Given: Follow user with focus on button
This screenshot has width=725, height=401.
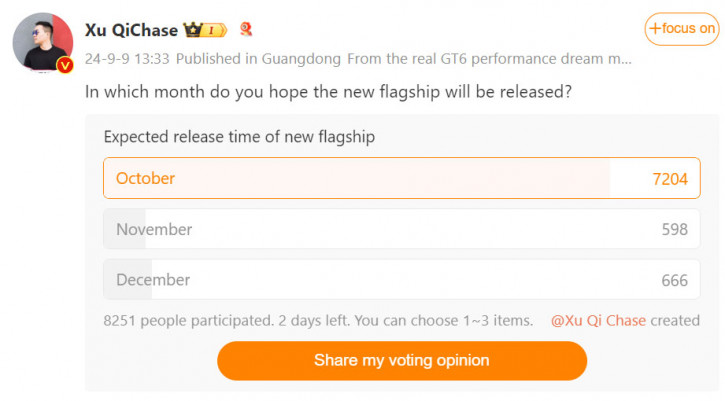Looking at the screenshot, I should [682, 29].
